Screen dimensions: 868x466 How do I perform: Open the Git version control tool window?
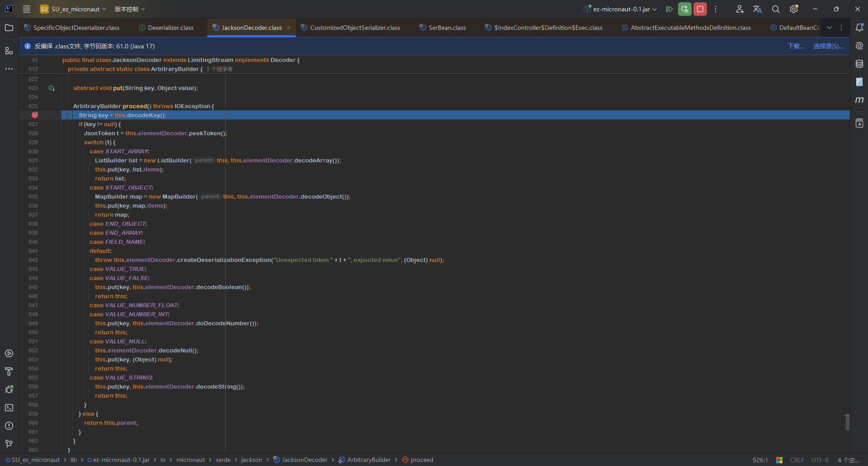click(x=9, y=444)
